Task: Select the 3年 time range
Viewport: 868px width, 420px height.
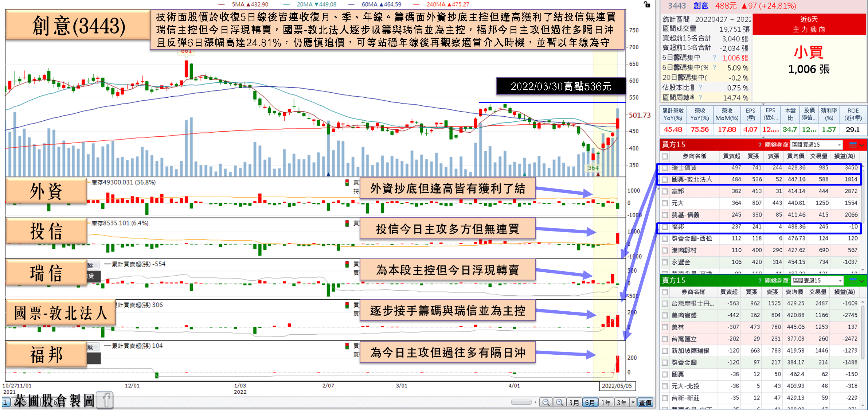Action: pyautogui.click(x=622, y=402)
